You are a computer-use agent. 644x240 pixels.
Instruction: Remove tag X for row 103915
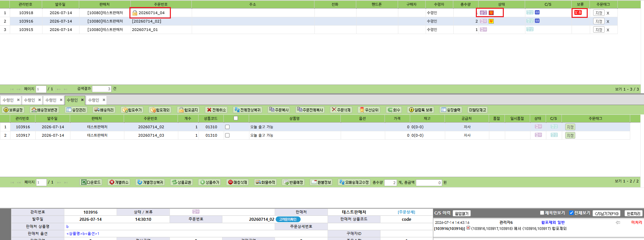click(608, 30)
